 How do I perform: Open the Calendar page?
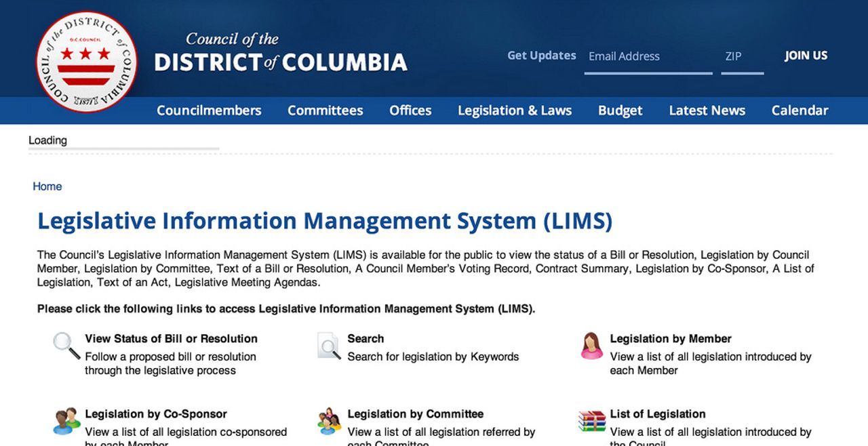click(800, 110)
